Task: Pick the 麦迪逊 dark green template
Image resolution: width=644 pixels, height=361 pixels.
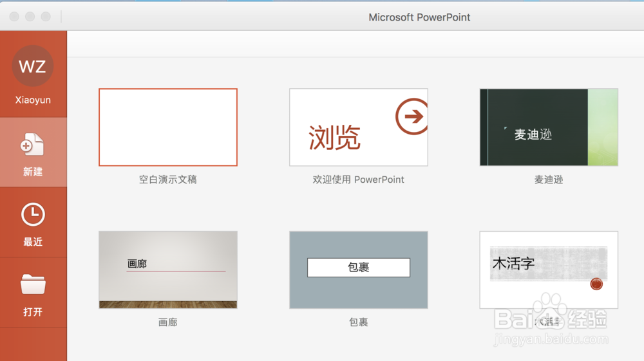Action: [x=549, y=127]
